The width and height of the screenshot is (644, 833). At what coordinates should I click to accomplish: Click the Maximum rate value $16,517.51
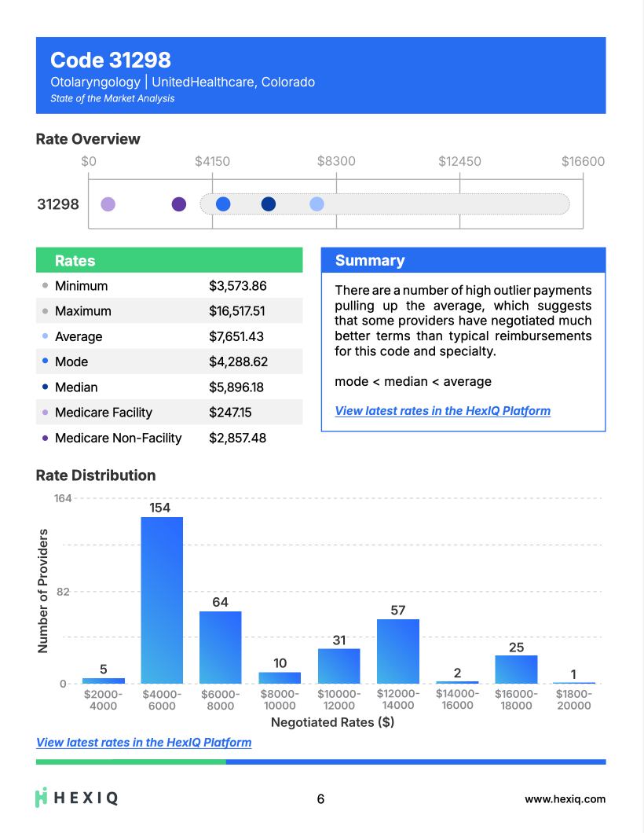click(236, 311)
